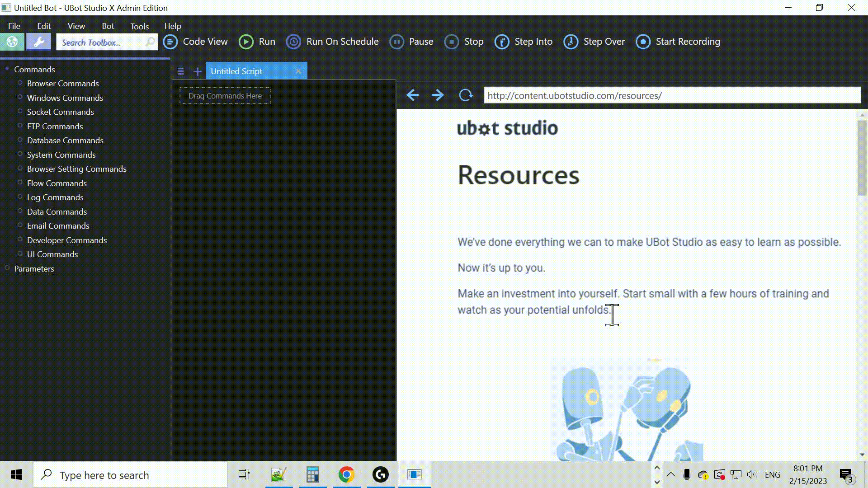Open Run On Schedule
Screen dimensions: 868x488
[x=332, y=42]
